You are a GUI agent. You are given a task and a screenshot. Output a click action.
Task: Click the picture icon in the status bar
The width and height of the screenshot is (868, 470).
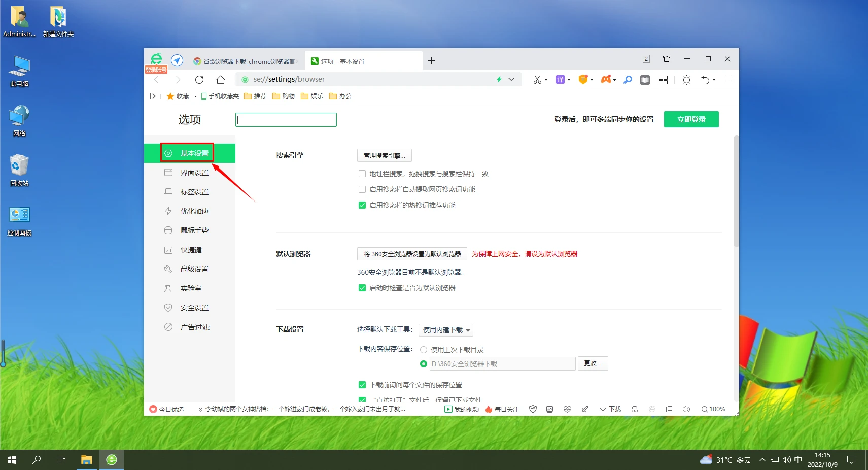550,409
